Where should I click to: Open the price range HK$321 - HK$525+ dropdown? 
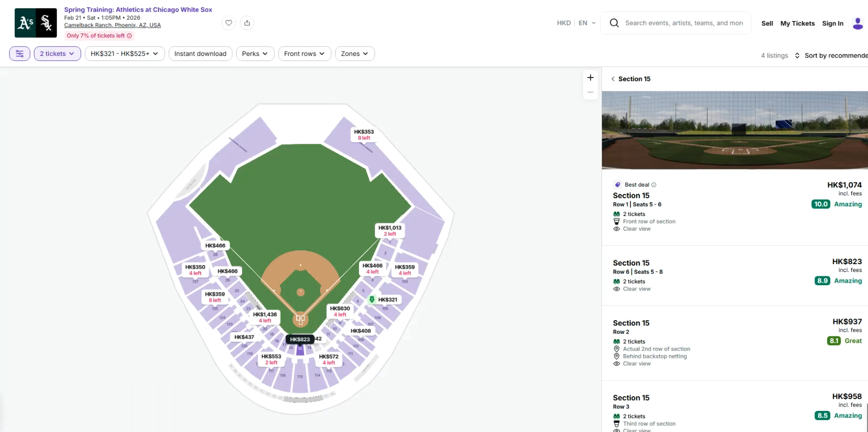tap(124, 54)
